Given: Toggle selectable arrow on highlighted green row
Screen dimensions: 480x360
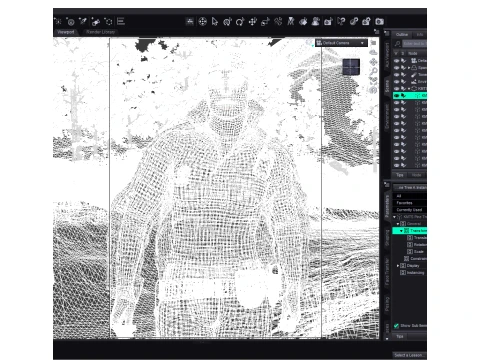Looking at the screenshot, I should click(403, 96).
